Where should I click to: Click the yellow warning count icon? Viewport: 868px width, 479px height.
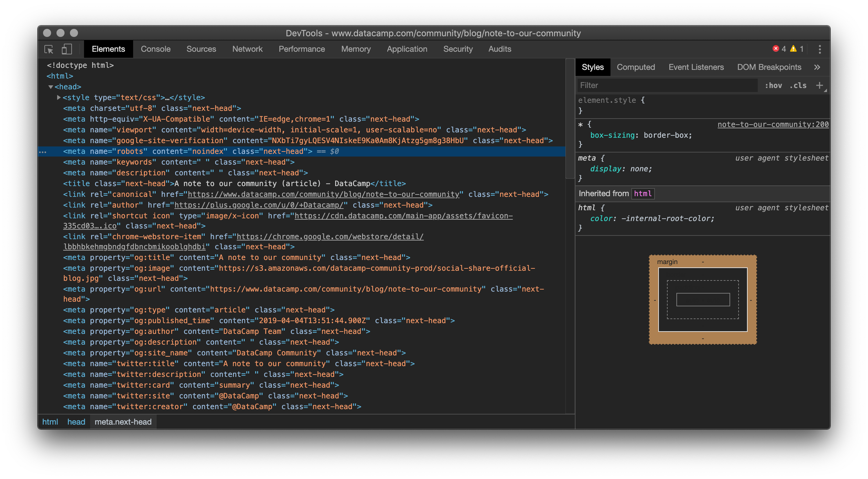pyautogui.click(x=793, y=49)
